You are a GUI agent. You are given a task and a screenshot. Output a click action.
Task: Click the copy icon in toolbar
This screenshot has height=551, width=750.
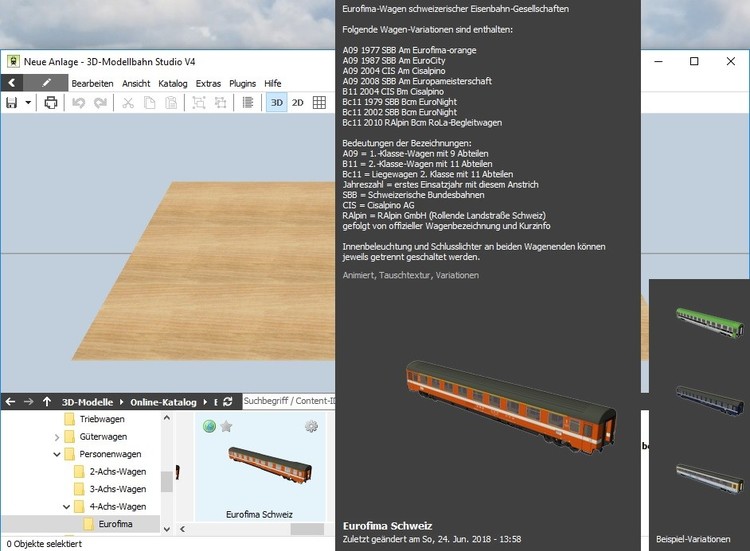pos(150,102)
